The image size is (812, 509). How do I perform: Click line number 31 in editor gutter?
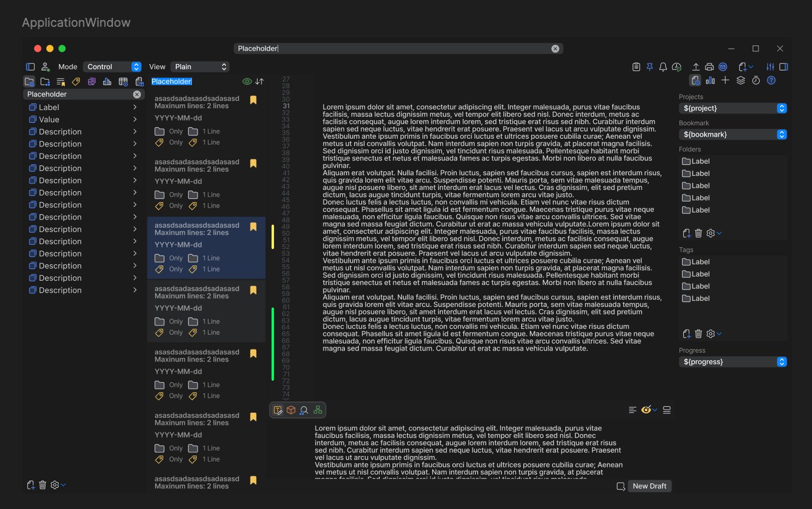coord(286,106)
